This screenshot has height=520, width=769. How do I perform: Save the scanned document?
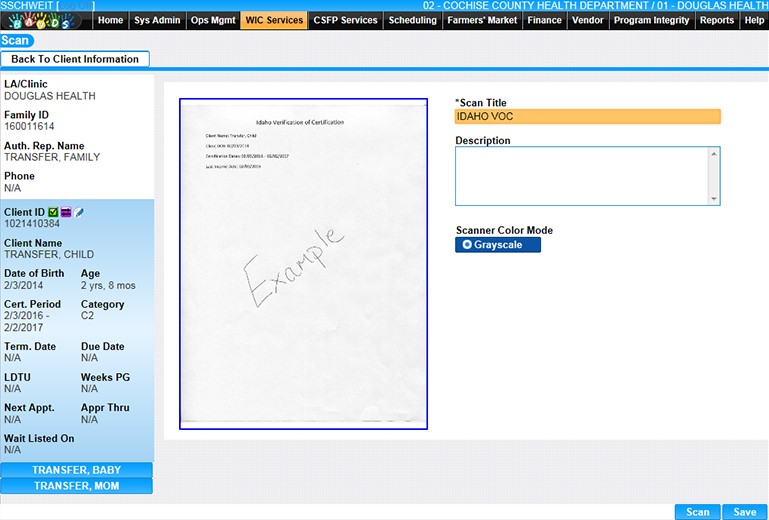point(744,512)
